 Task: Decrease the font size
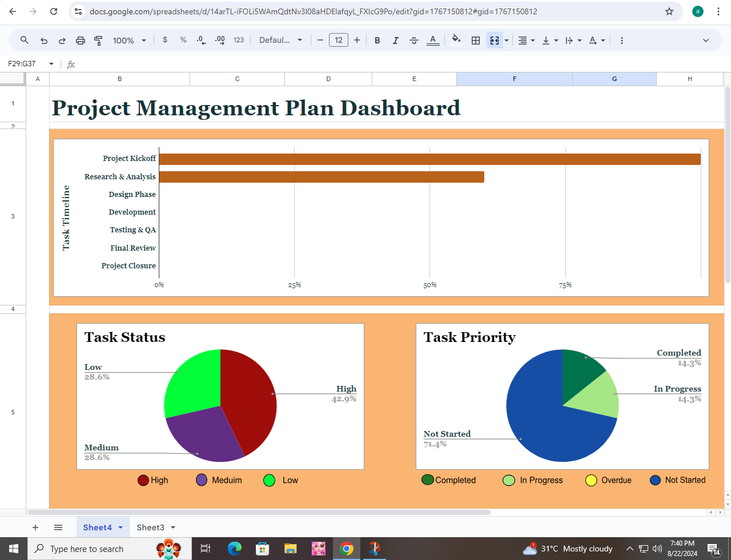point(320,40)
